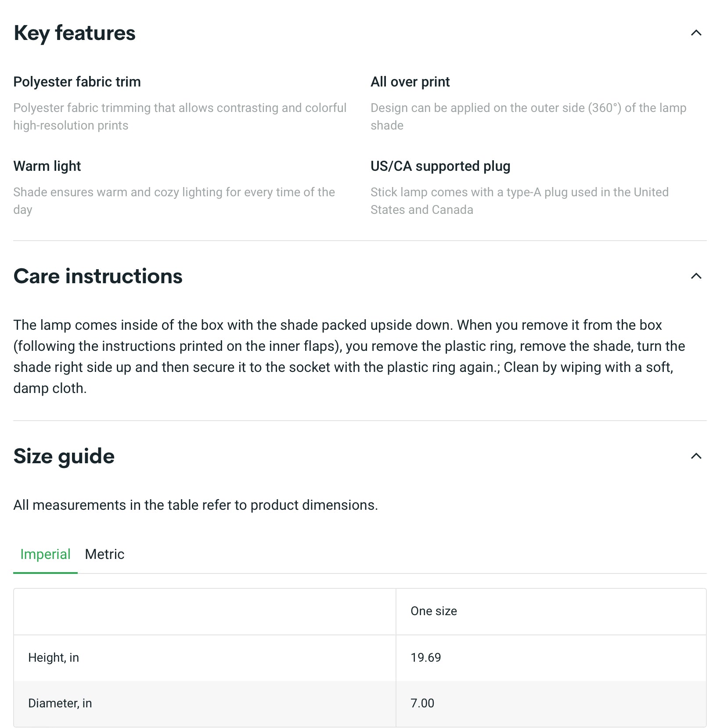Click the Care instructions heading
The image size is (720, 728).
(x=98, y=276)
